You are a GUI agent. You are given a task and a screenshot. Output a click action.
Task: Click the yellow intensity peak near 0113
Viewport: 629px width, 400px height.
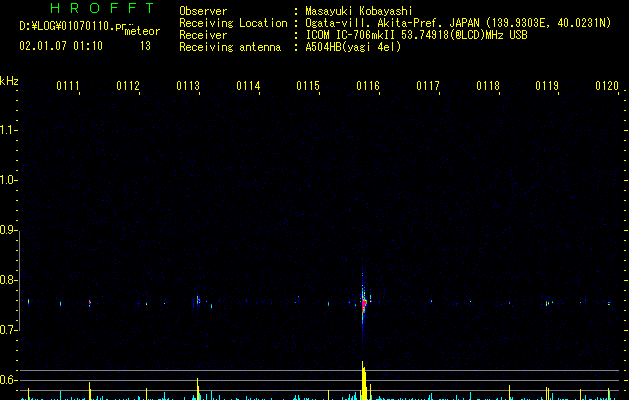coord(198,389)
